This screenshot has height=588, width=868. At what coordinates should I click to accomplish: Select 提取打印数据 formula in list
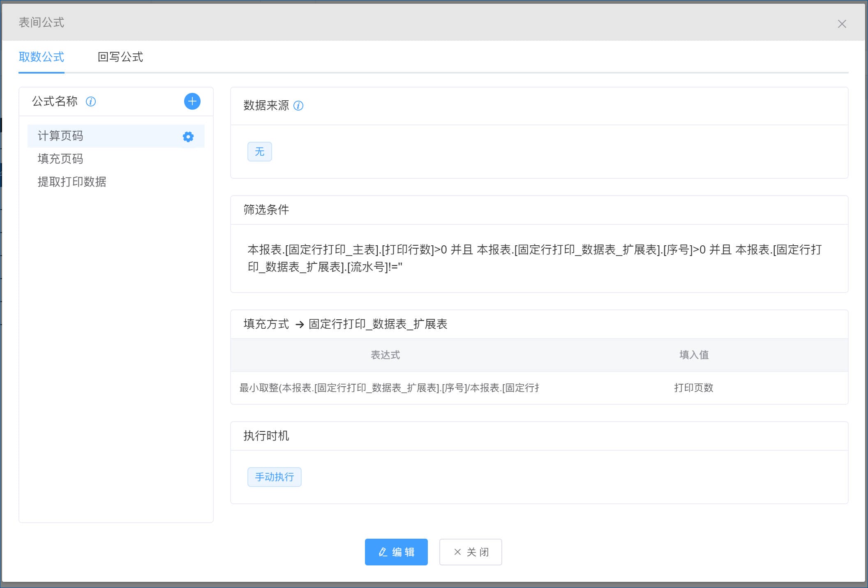tap(116, 182)
